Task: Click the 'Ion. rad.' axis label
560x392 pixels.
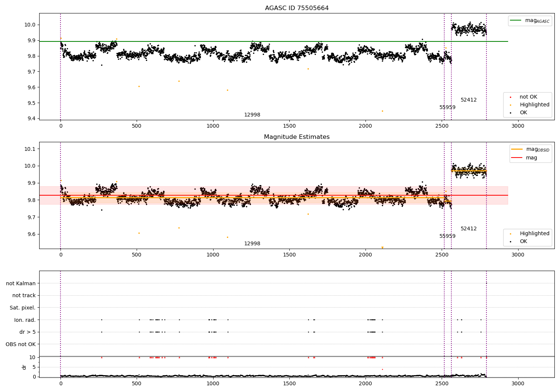Action: (x=25, y=320)
